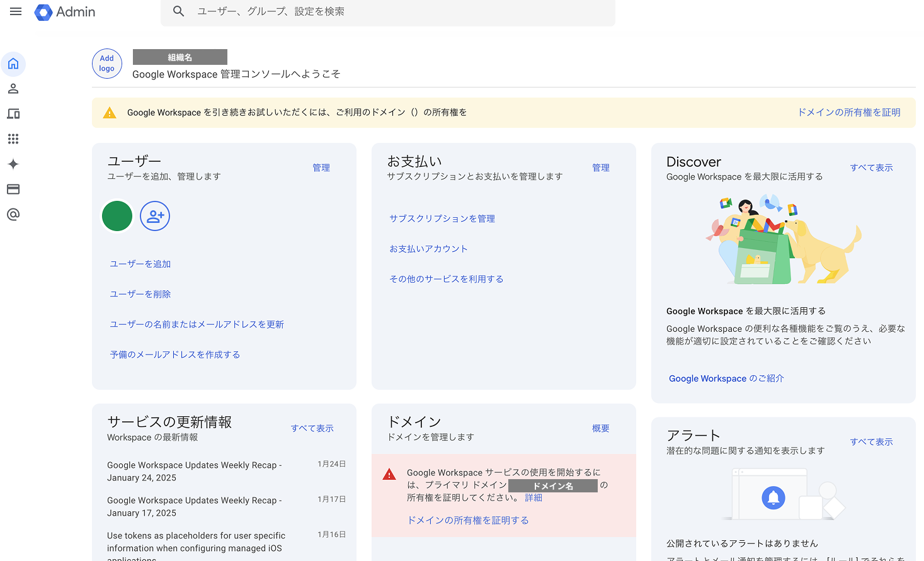Screen dimensions: 924x561
Task: Click the Add logo button
Action: (x=106, y=64)
